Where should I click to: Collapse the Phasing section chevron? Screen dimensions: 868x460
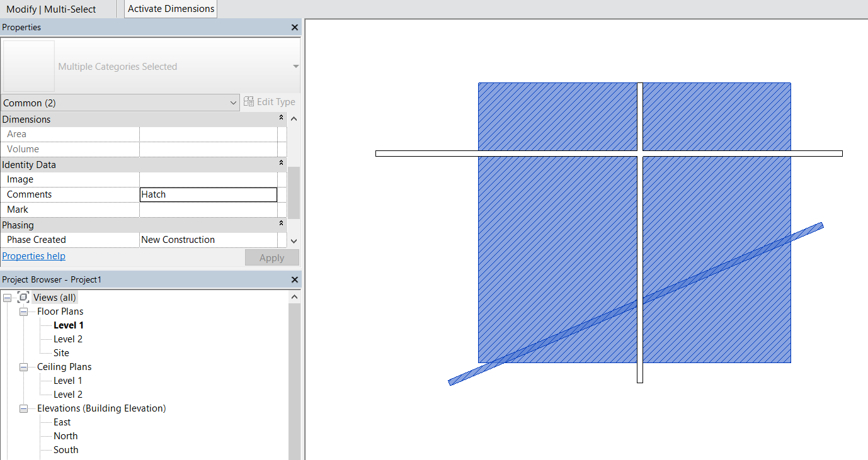pos(281,225)
